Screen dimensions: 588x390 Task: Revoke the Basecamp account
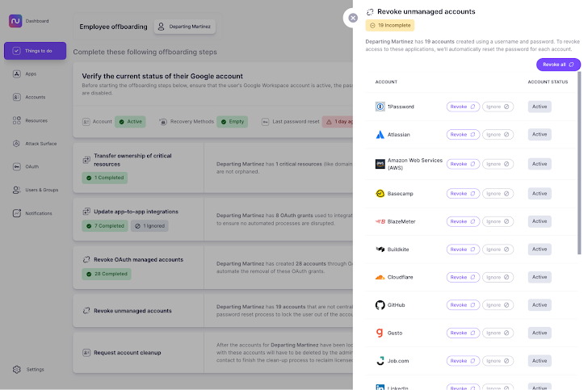[x=463, y=194]
